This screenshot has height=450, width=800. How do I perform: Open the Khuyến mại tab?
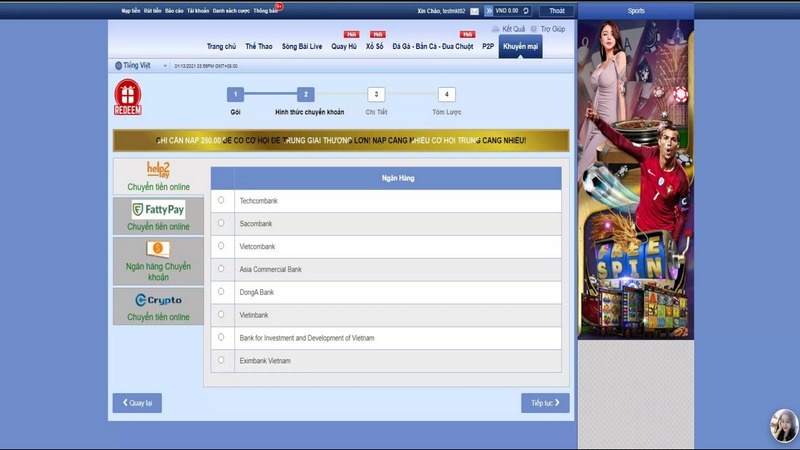click(x=520, y=46)
